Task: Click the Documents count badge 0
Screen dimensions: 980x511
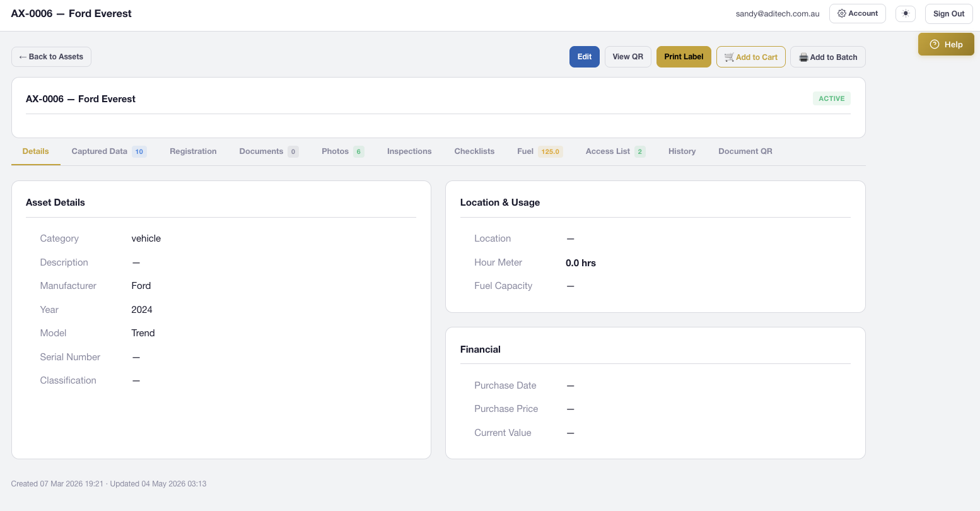Action: [293, 151]
